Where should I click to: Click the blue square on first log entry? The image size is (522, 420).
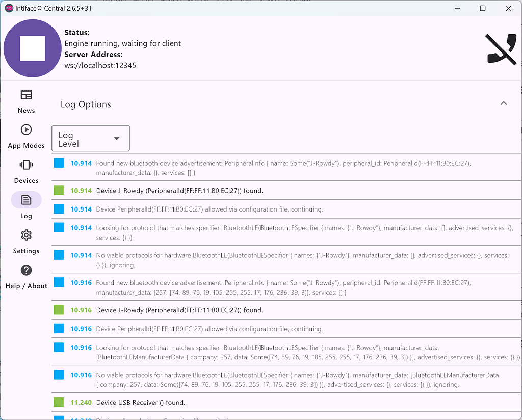(59, 163)
